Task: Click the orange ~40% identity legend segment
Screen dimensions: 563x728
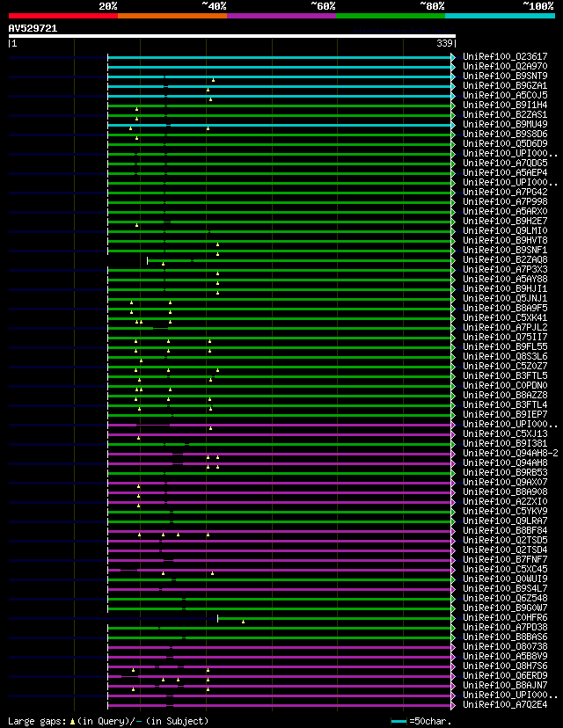Action: pos(172,16)
